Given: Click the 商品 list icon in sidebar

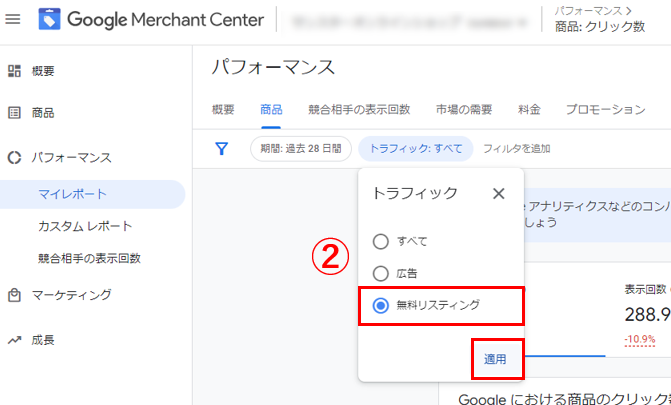Looking at the screenshot, I should pos(14,113).
